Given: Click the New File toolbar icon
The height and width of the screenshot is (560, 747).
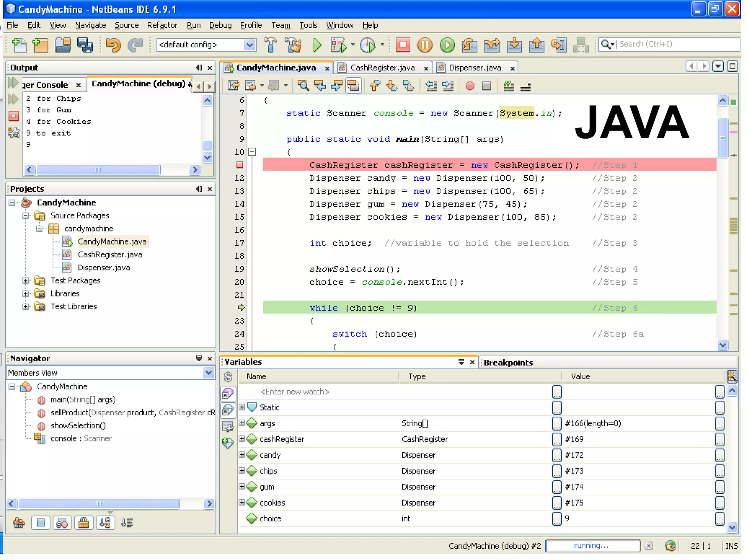Looking at the screenshot, I should click(x=19, y=45).
